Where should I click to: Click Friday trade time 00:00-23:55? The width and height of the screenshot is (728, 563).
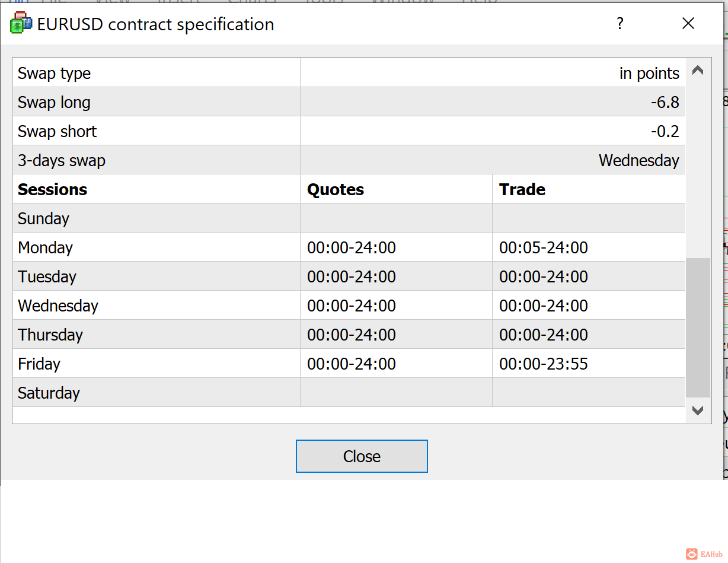(x=544, y=364)
